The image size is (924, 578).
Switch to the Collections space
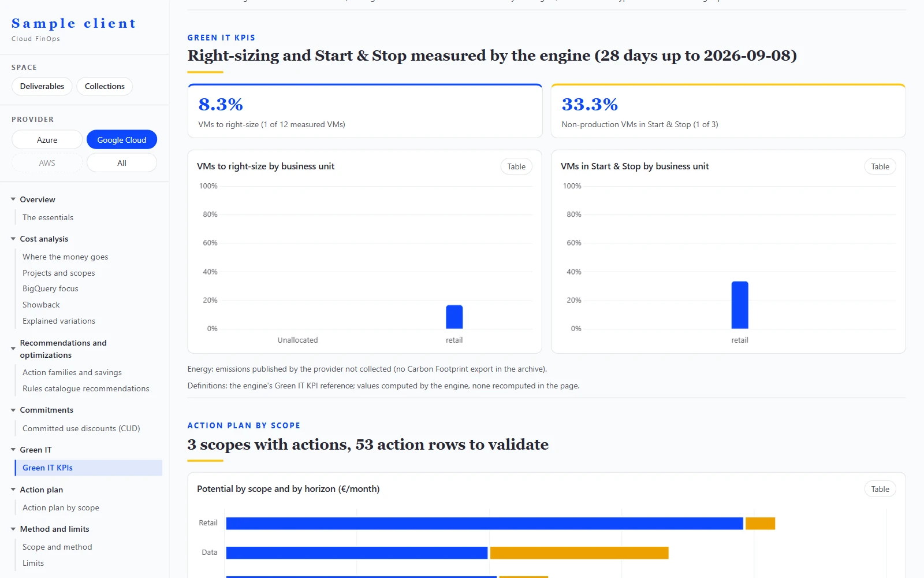105,86
